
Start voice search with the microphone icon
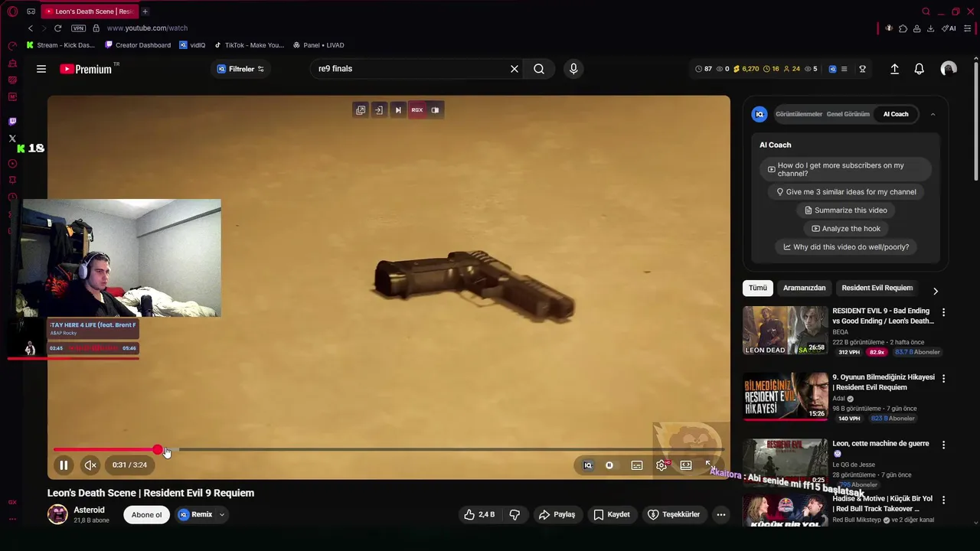(573, 69)
